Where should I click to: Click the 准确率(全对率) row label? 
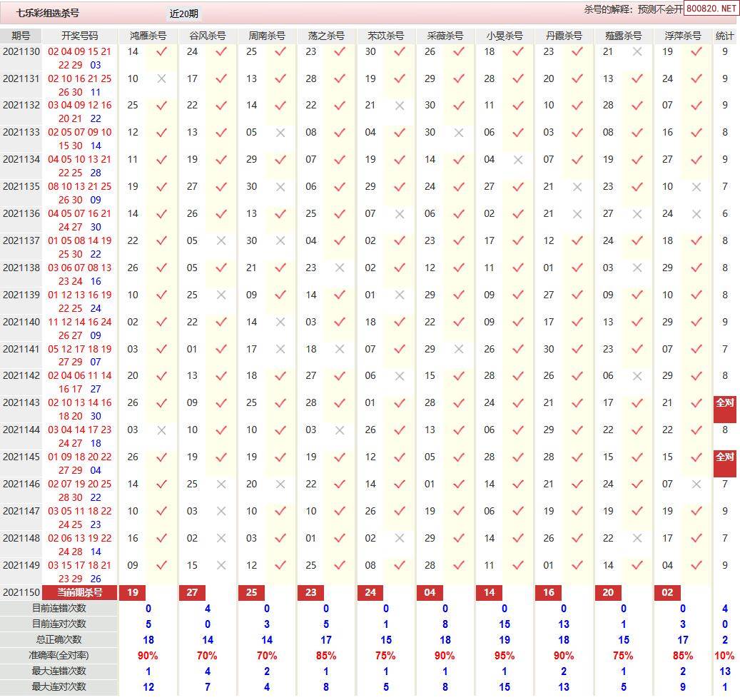[x=59, y=656]
